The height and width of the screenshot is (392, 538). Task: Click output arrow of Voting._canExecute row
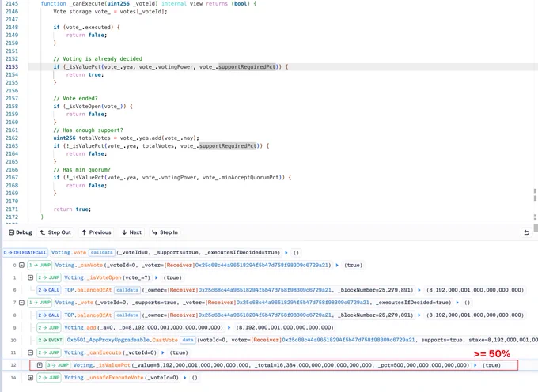pos(163,352)
